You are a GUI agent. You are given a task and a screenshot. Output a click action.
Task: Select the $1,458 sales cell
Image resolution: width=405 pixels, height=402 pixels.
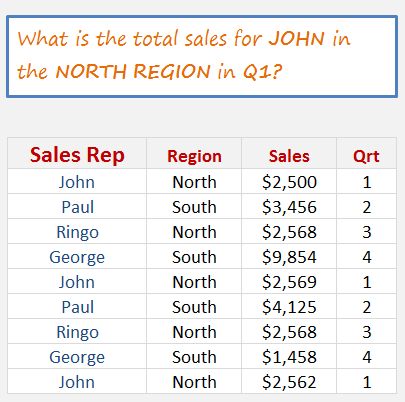coord(289,356)
